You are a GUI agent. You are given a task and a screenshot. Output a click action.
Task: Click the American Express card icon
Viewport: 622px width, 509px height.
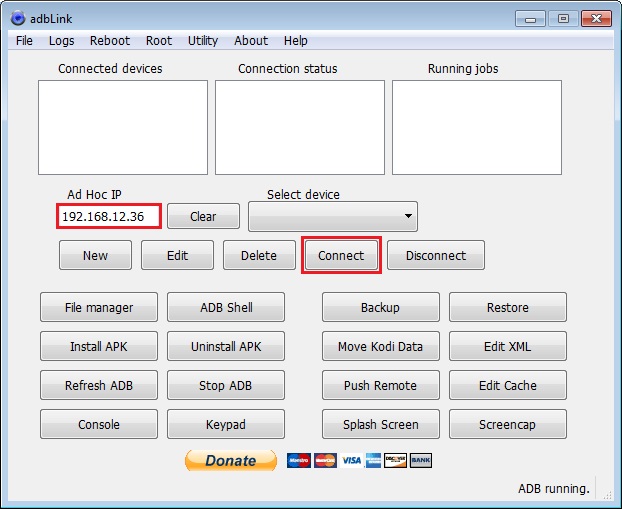pyautogui.click(x=373, y=460)
